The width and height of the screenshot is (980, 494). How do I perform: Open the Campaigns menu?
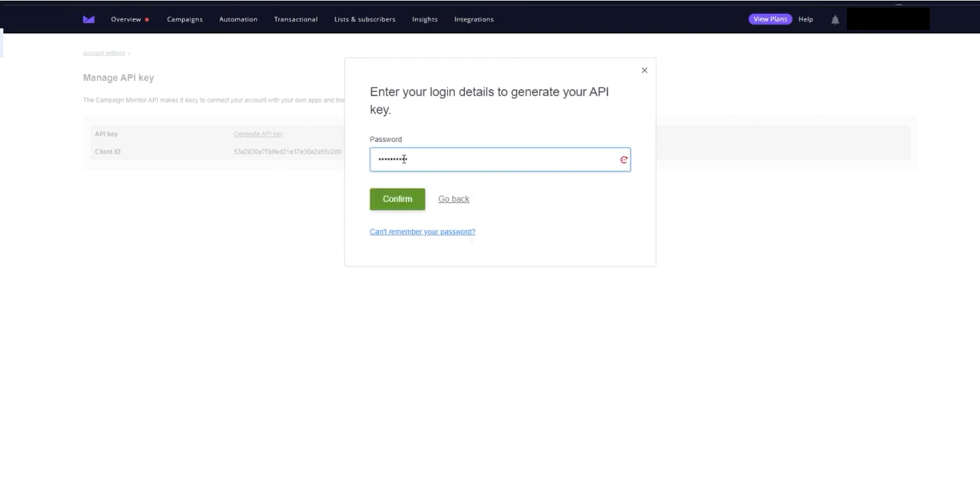pyautogui.click(x=184, y=19)
